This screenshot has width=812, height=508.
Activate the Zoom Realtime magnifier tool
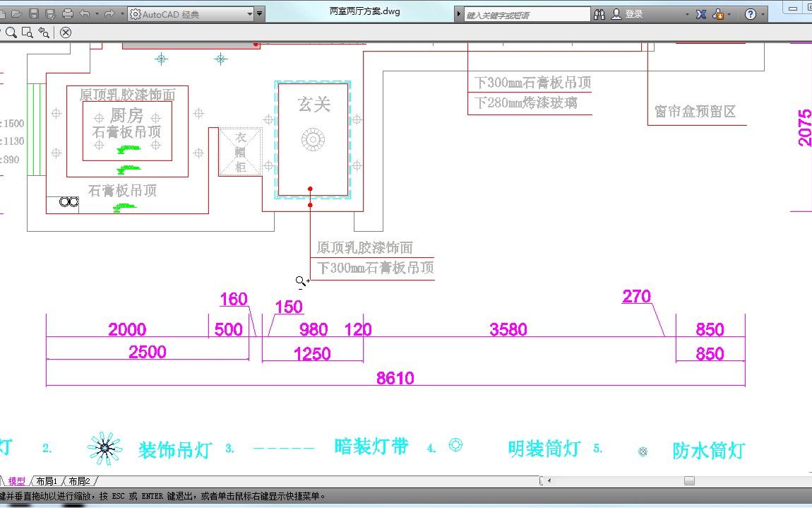pyautogui.click(x=12, y=32)
